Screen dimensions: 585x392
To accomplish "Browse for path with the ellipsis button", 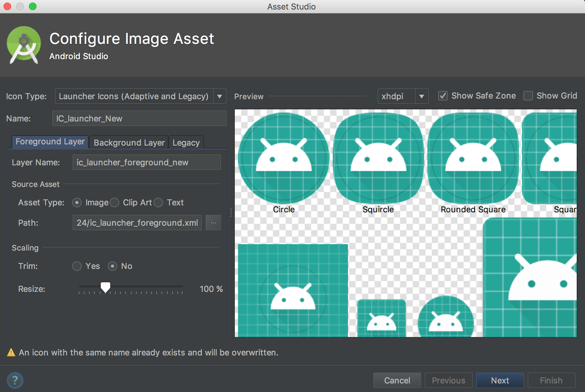I will pos(213,223).
